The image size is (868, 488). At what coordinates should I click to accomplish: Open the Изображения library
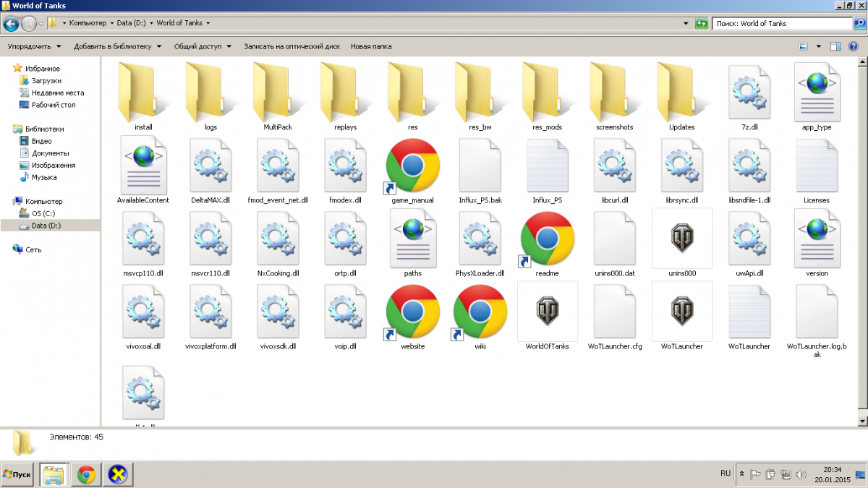point(48,166)
